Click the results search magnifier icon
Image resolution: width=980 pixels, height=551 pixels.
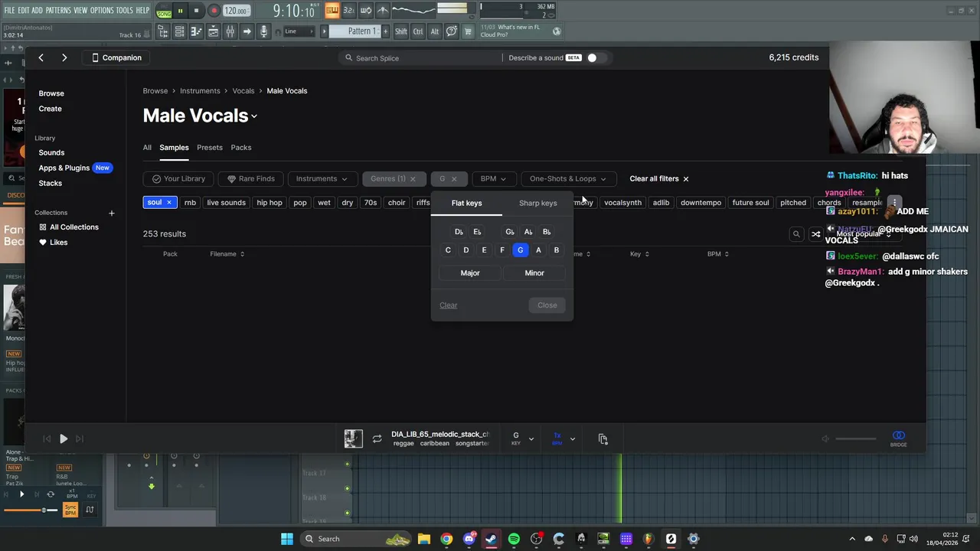click(796, 234)
